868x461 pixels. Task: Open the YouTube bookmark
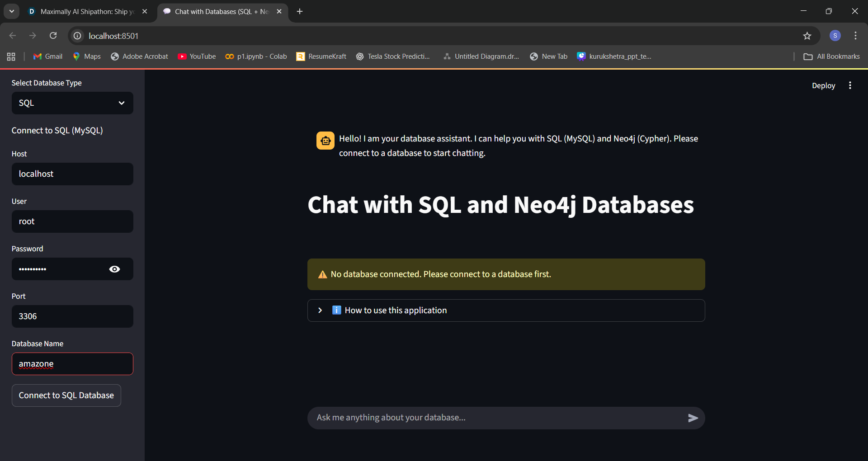pos(197,56)
